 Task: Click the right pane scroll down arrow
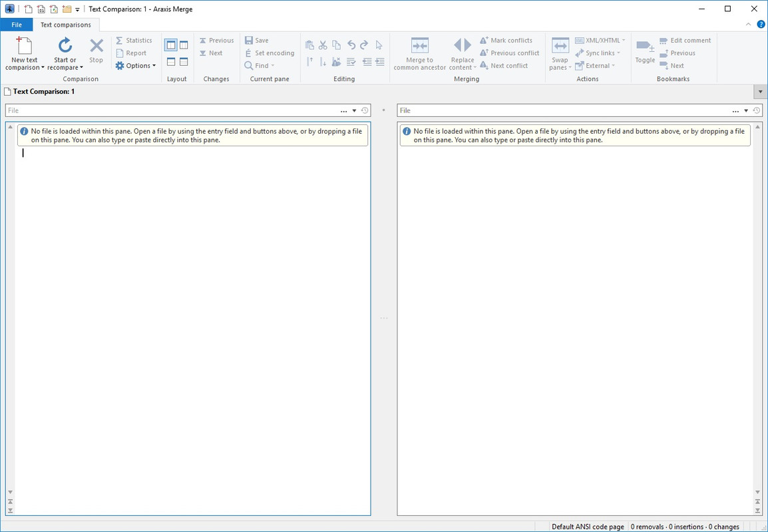pos(758,492)
